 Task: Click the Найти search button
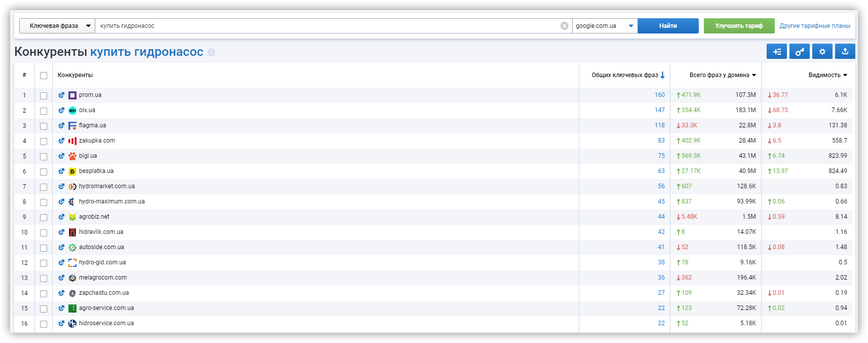[668, 26]
